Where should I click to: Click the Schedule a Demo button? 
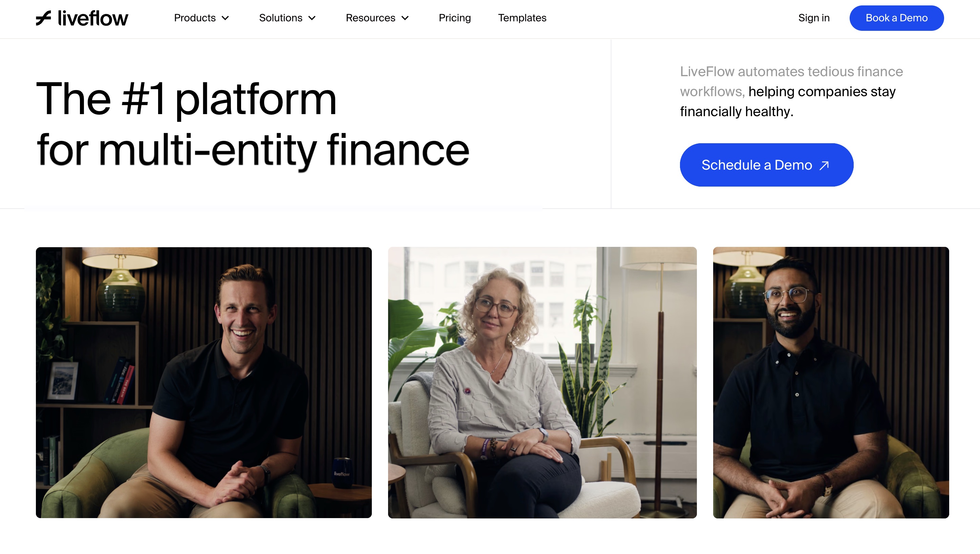pos(766,165)
